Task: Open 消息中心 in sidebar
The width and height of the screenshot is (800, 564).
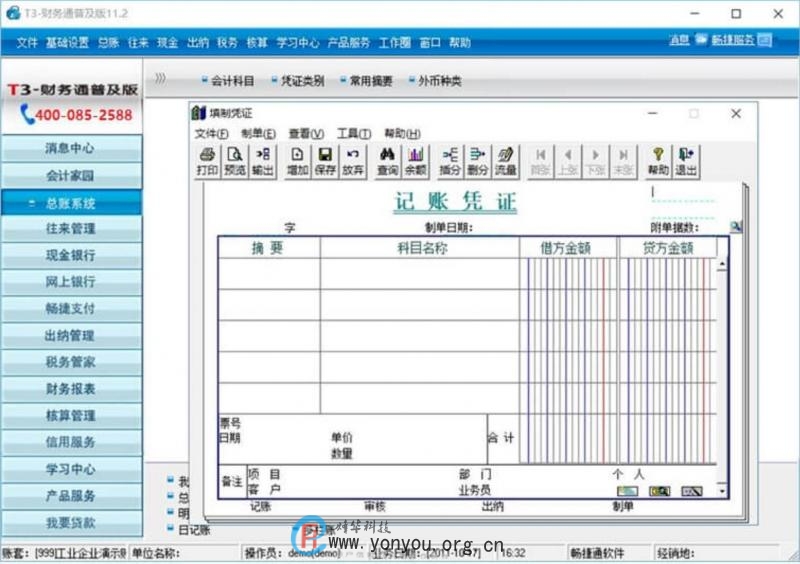Action: coord(71,149)
